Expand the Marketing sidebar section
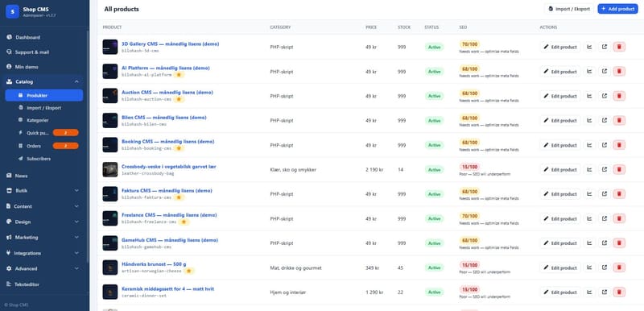 coord(44,238)
